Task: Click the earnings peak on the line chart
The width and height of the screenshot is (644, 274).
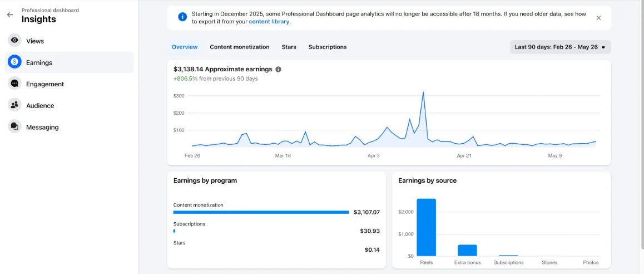Action: 423,92
